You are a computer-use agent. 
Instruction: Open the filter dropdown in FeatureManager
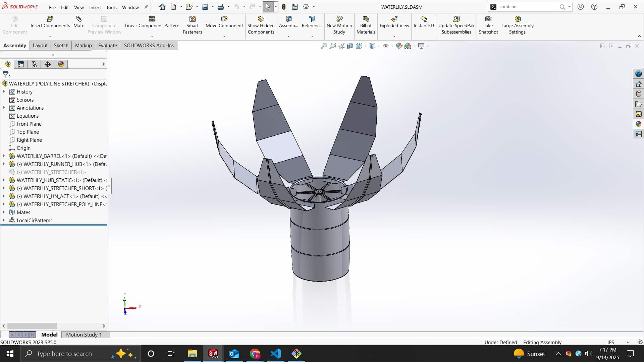point(9,75)
